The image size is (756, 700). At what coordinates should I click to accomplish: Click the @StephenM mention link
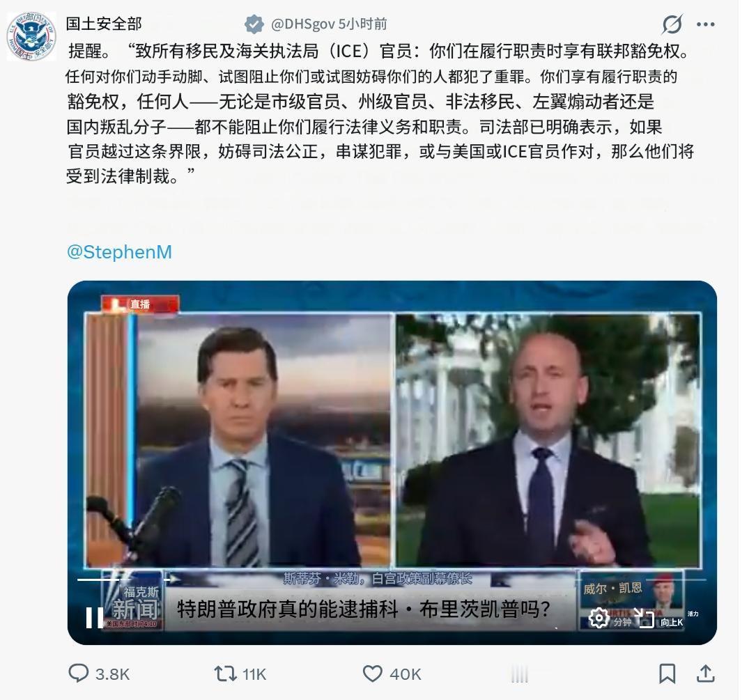(119, 252)
